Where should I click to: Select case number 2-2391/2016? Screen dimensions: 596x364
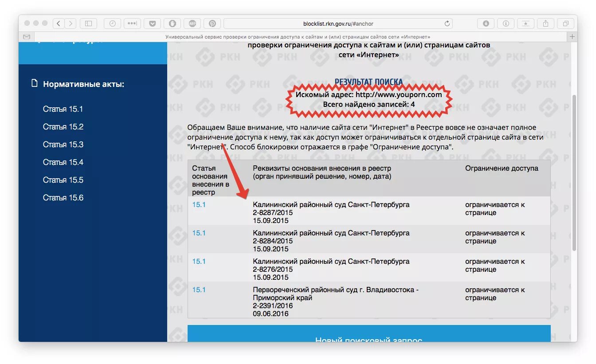(x=273, y=306)
